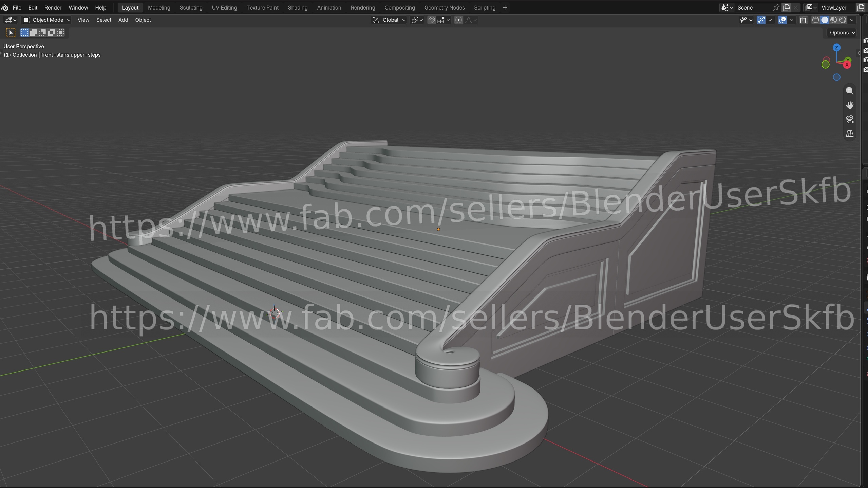Switch to Wireframe viewport shading

click(816, 20)
